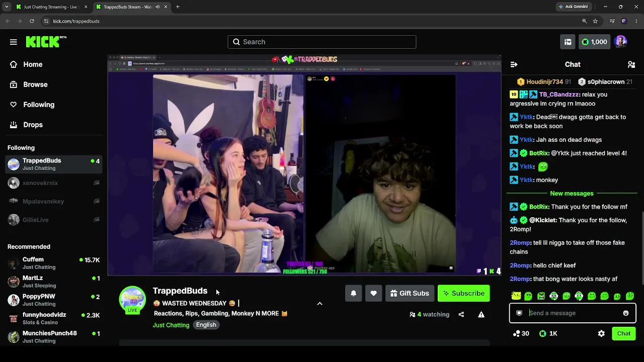
Task: Focus the Kick search box
Action: [x=322, y=42]
